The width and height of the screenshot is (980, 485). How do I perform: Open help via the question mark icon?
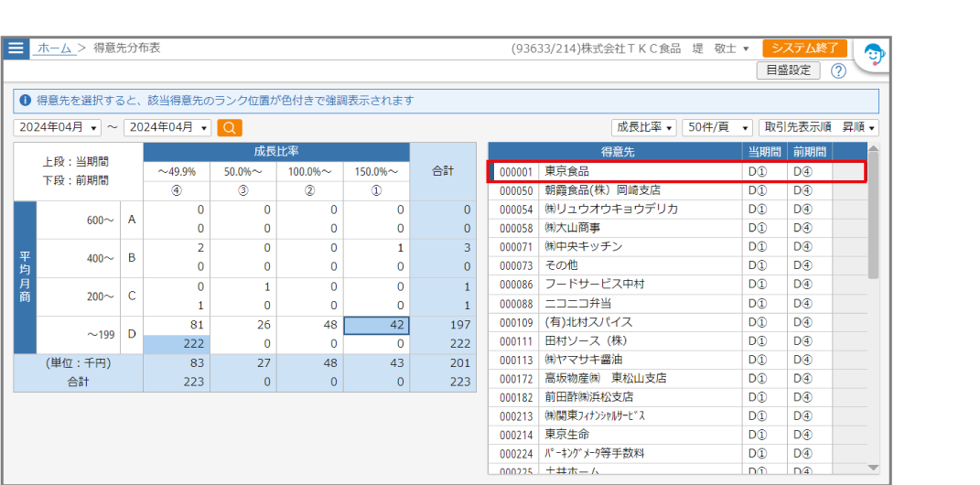click(838, 70)
